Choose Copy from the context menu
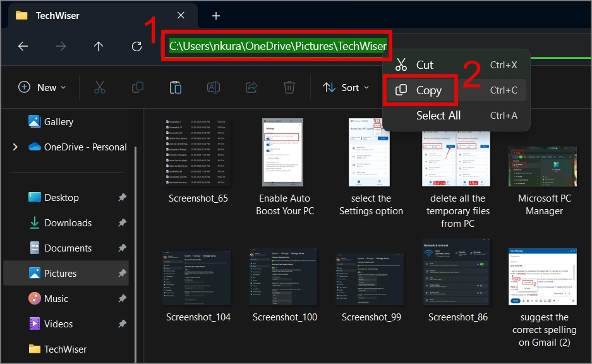The width and height of the screenshot is (592, 364). (428, 90)
